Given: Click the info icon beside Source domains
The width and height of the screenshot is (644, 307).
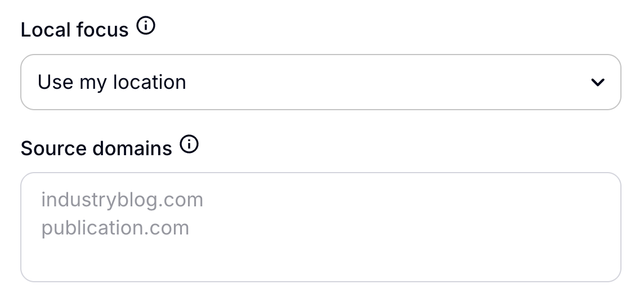Looking at the screenshot, I should (x=189, y=145).
